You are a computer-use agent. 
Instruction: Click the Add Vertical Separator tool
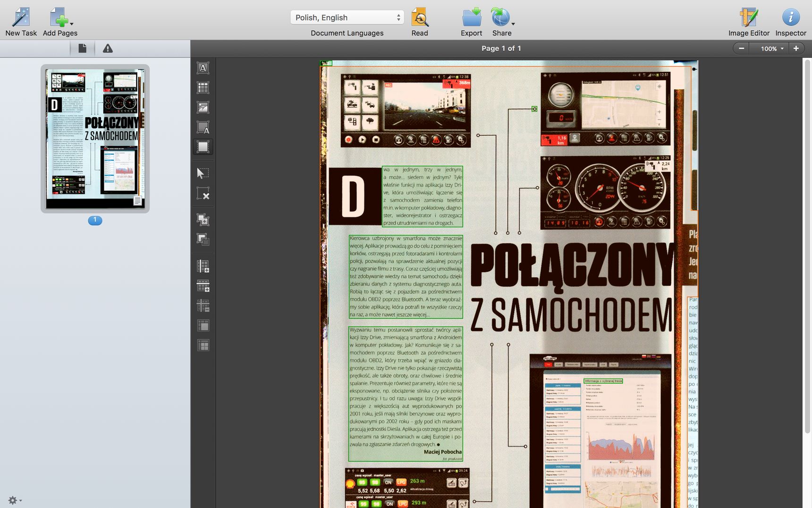coord(203,266)
